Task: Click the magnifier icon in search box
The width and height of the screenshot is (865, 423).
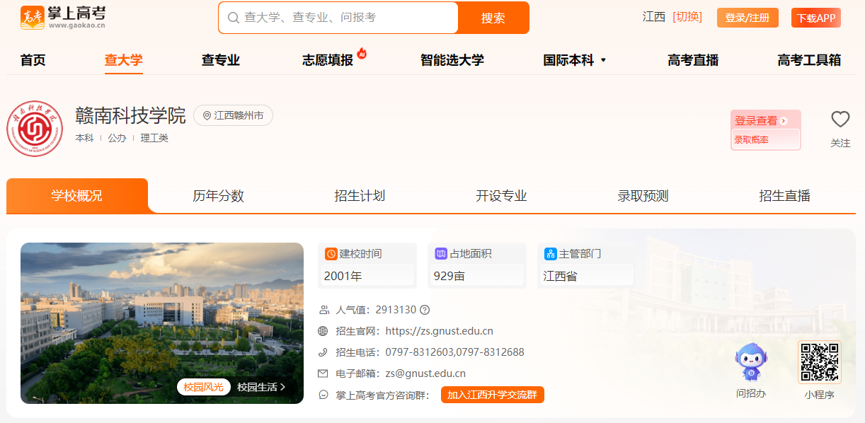Action: click(233, 18)
